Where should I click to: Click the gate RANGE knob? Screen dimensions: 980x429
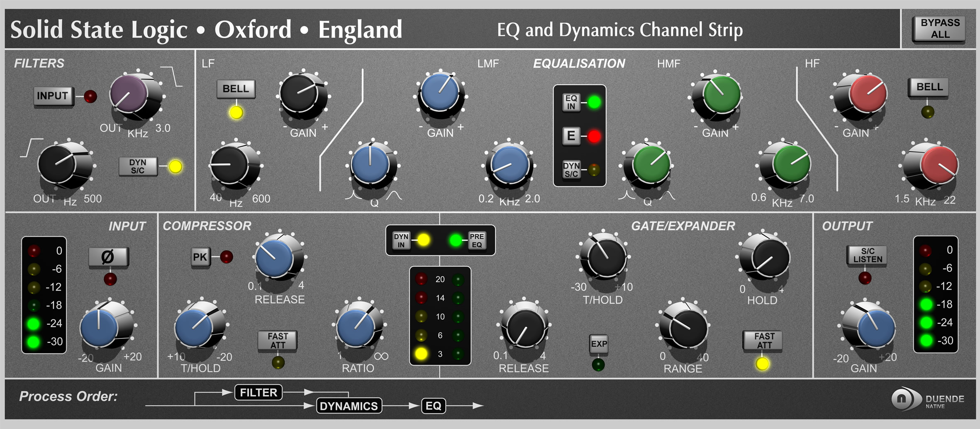coord(685,327)
